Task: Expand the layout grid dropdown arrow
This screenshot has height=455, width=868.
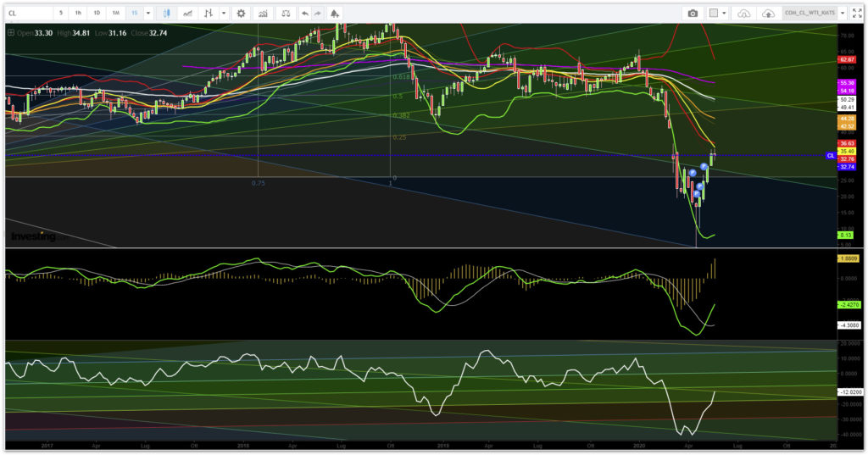Action: [724, 14]
